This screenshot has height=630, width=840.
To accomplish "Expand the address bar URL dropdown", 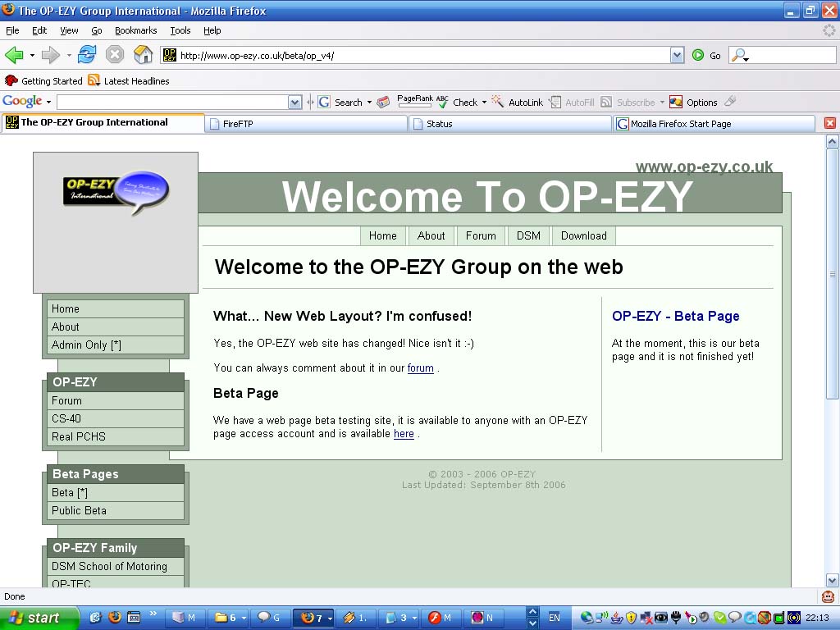I will click(677, 55).
